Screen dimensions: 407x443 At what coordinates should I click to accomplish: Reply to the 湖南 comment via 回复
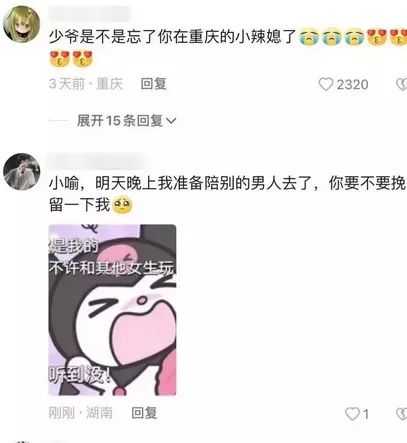tap(144, 413)
